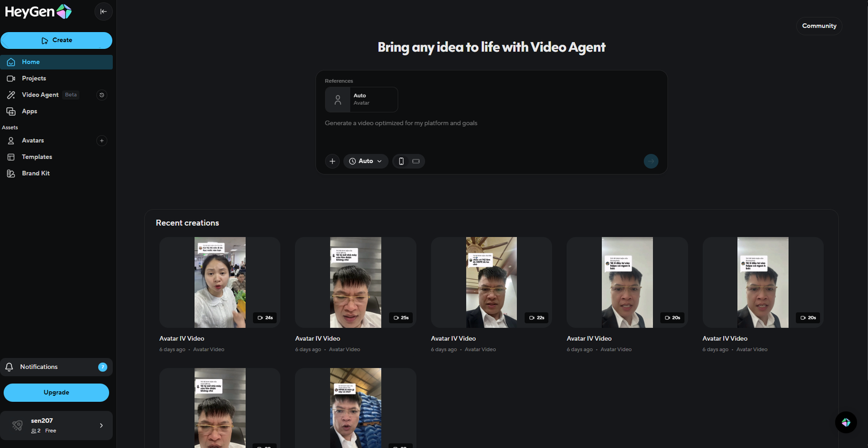Click the add attachment plus button
Viewport: 868px width, 448px height.
pos(333,161)
